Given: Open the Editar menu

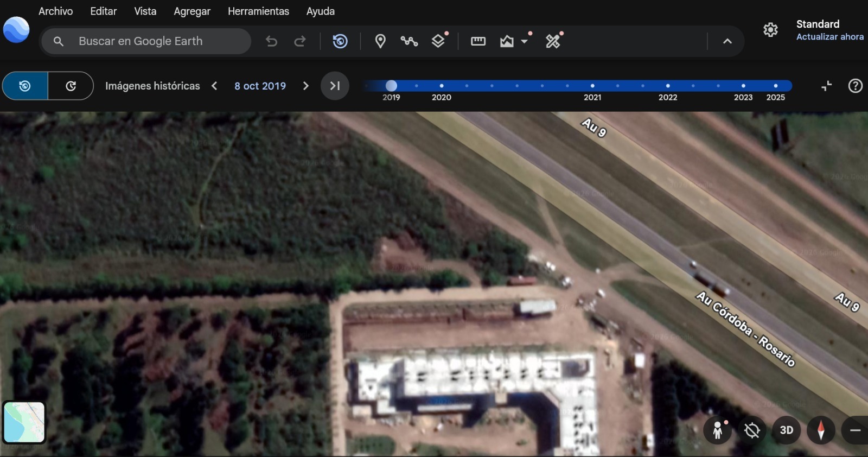Looking at the screenshot, I should [103, 11].
